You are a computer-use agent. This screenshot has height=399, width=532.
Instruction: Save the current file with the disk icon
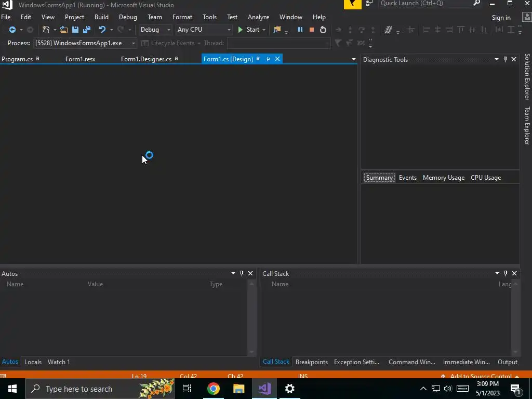75,30
